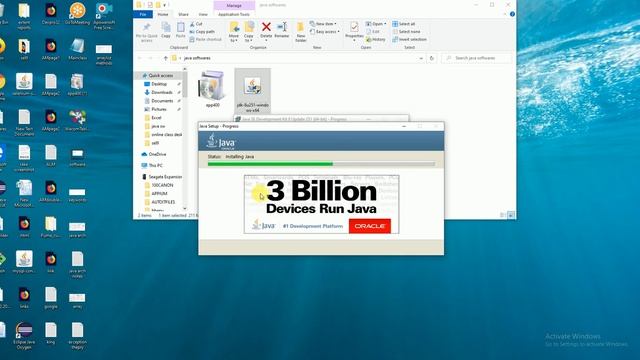
Task: Click Paste shortcut in the ribbon
Action: pyautogui.click(x=205, y=40)
